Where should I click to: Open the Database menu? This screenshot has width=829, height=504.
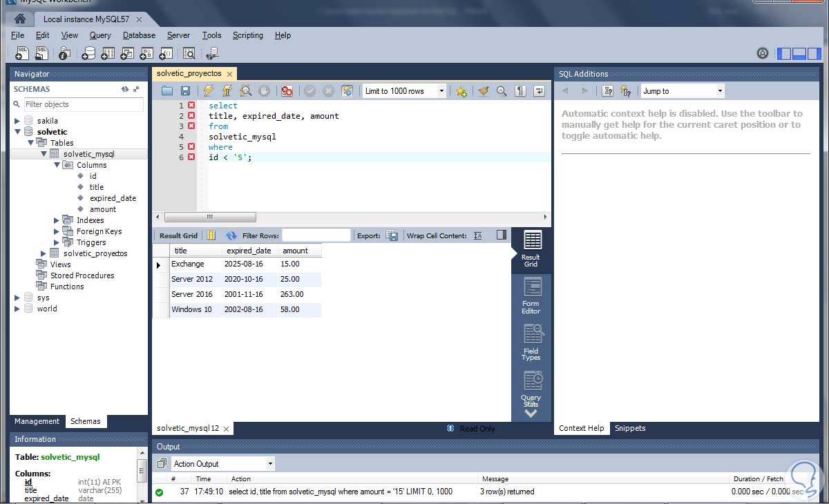(x=139, y=35)
